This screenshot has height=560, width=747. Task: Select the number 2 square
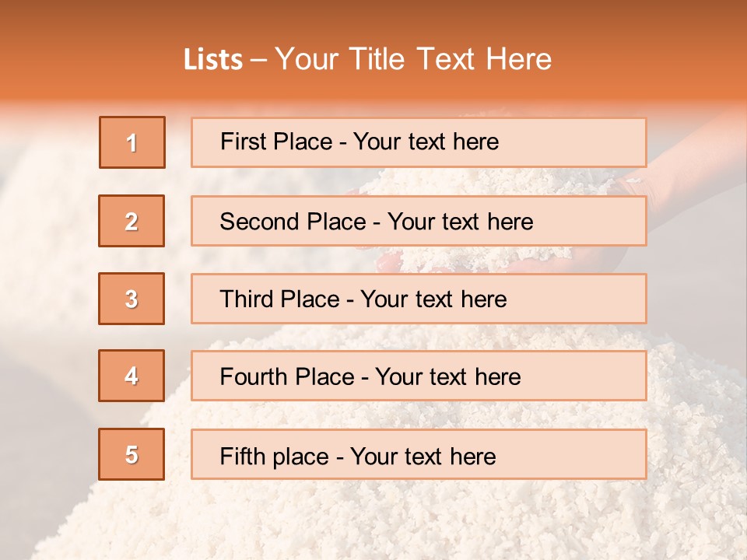(132, 221)
